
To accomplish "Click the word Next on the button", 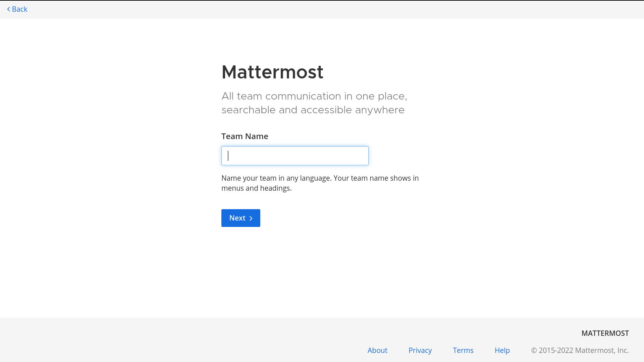I will pos(237,218).
